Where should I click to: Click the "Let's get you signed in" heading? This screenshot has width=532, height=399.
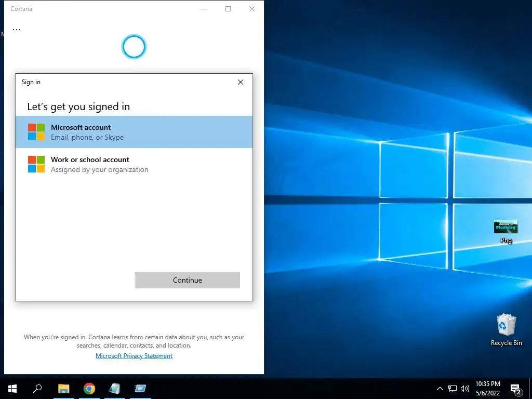point(78,107)
